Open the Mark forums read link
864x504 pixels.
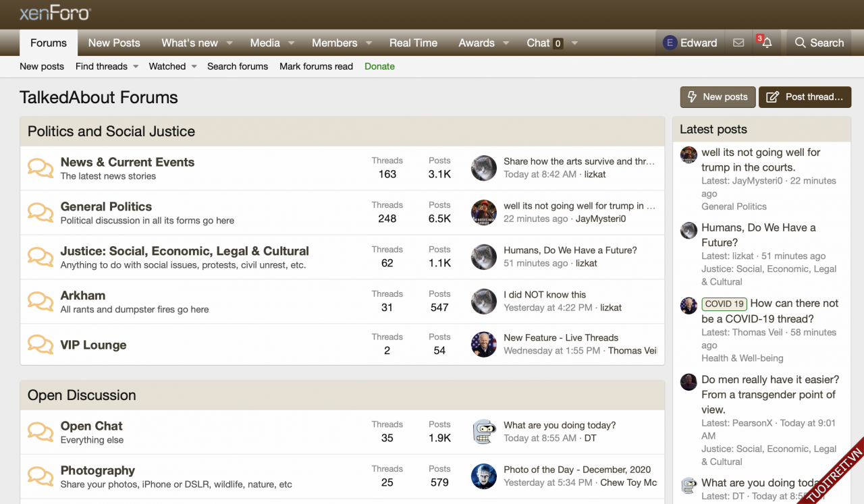click(x=316, y=66)
